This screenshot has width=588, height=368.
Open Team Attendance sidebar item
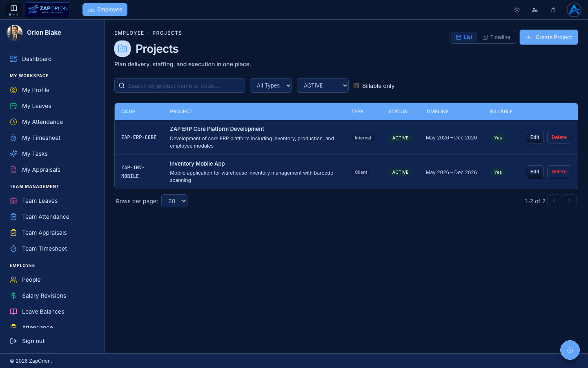[x=52, y=217]
